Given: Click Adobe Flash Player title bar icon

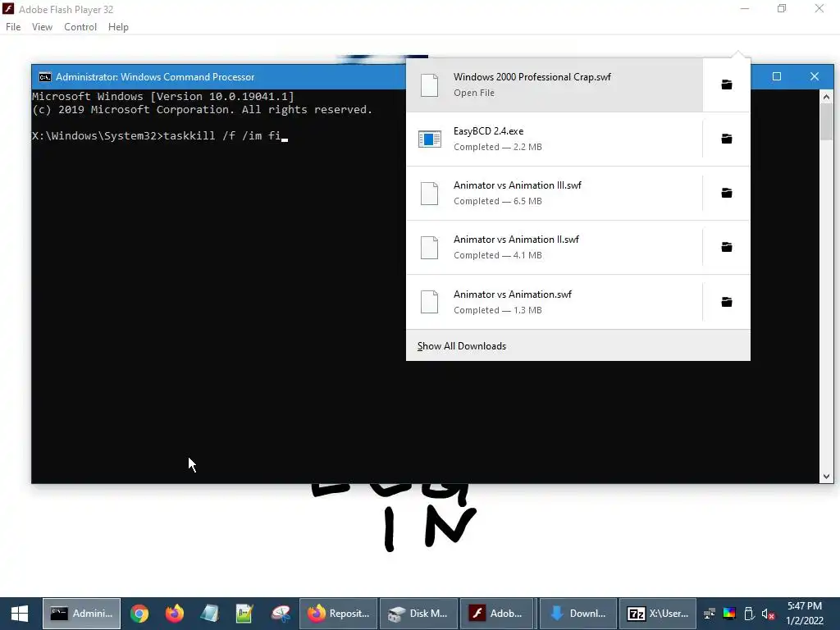Looking at the screenshot, I should click(8, 9).
